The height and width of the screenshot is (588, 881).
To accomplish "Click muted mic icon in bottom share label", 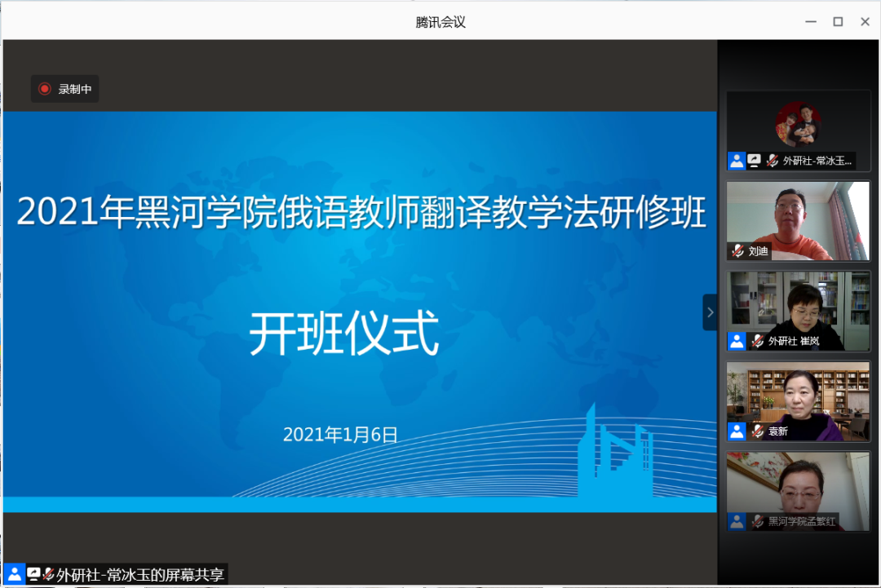I will (x=49, y=574).
